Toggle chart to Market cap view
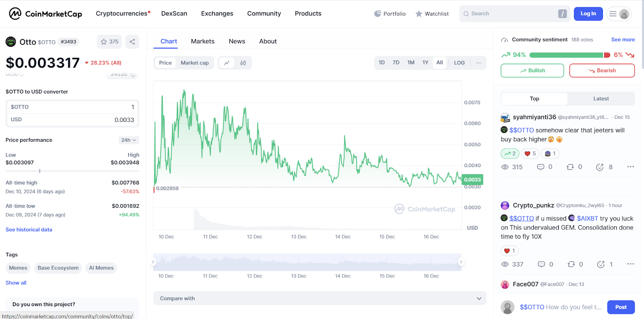 [194, 63]
